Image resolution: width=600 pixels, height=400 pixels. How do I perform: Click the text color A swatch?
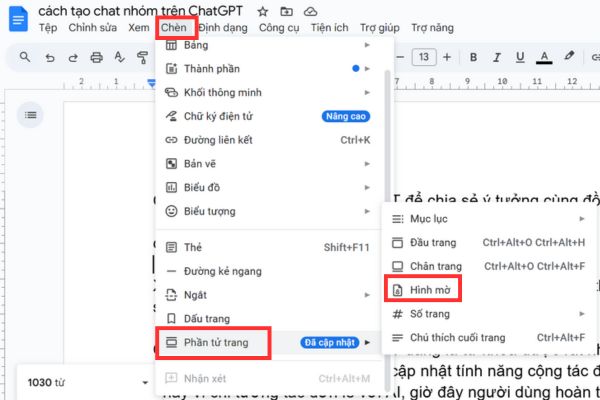coord(543,57)
